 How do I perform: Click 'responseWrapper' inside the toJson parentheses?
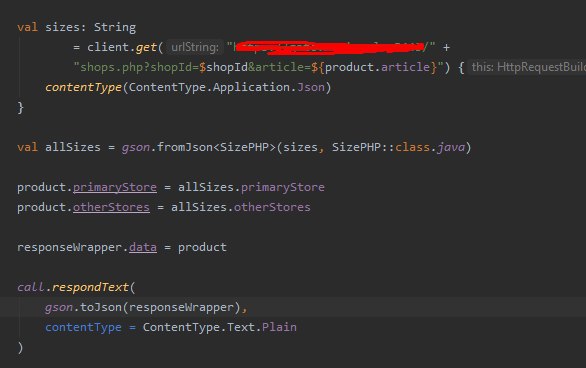[181, 307]
